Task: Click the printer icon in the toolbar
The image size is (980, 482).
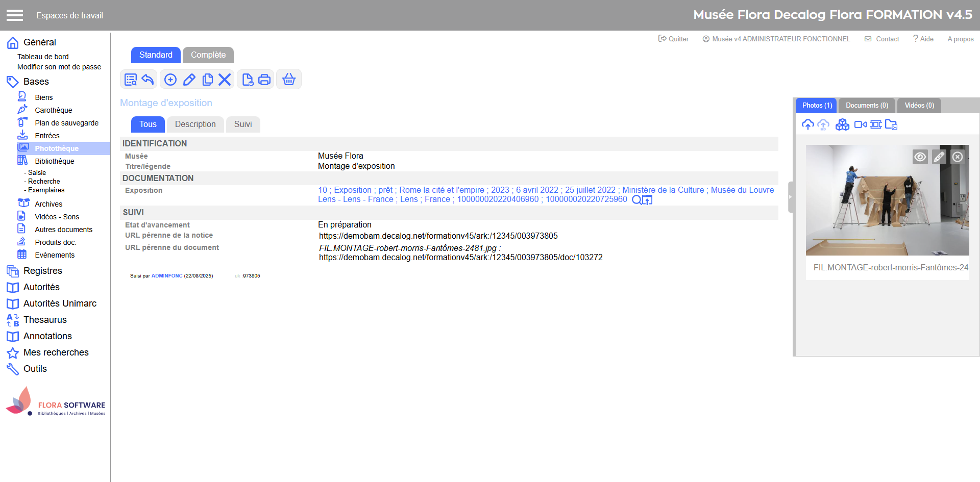Action: click(264, 80)
